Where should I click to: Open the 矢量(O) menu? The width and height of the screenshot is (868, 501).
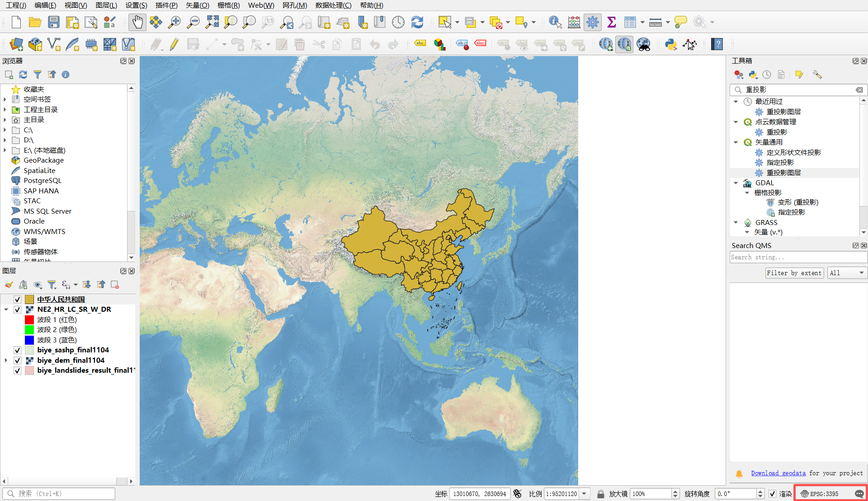[197, 5]
